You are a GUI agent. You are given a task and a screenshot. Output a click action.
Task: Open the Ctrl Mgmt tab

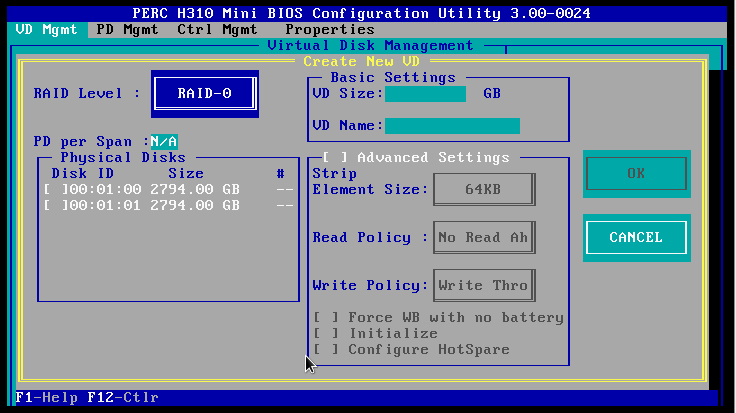pyautogui.click(x=217, y=29)
